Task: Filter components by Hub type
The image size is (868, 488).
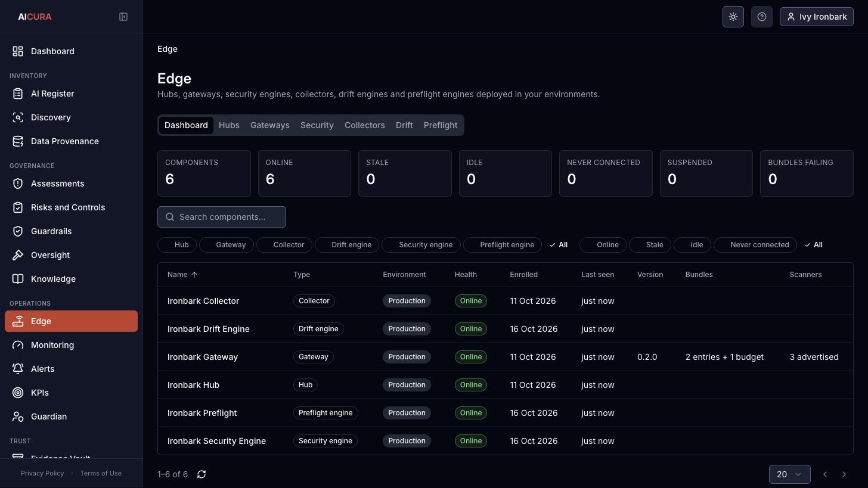Action: click(177, 245)
